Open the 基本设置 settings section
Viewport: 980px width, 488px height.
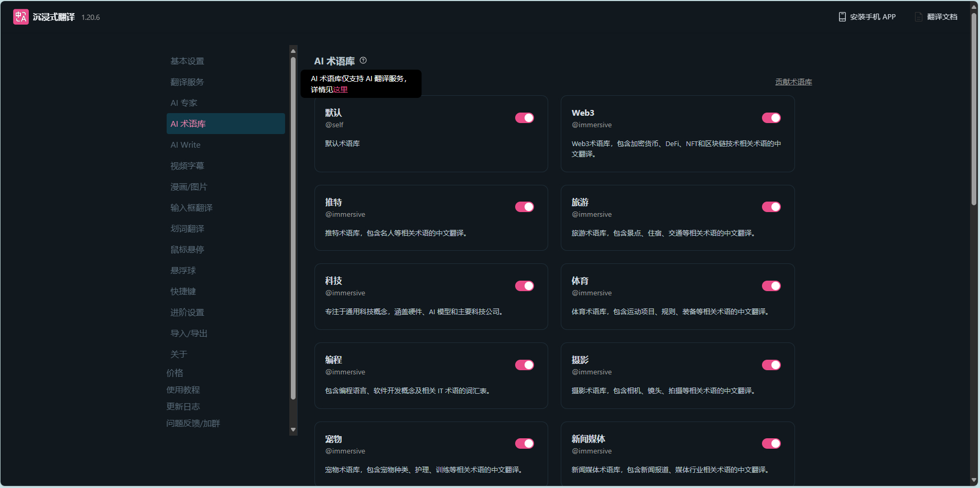click(187, 61)
